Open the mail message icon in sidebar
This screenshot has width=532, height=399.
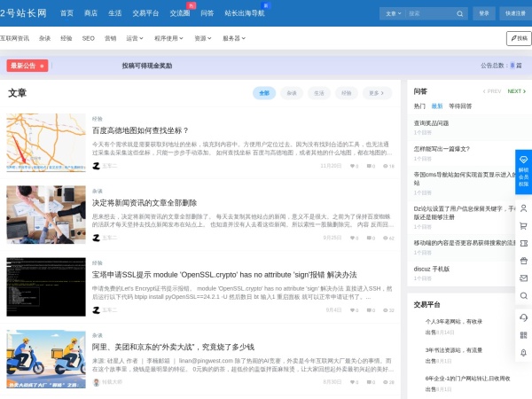[523, 278]
